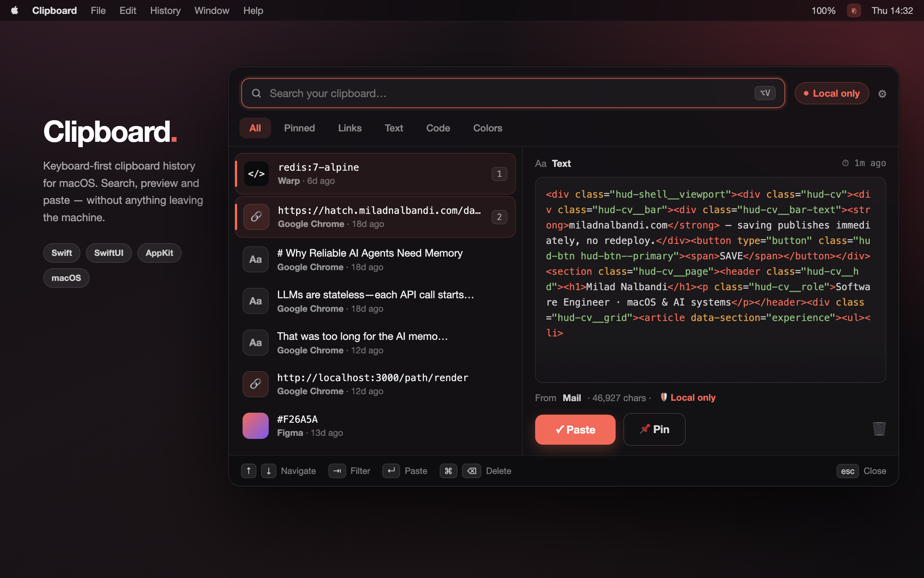Open the Edit menu
924x578 pixels.
click(128, 10)
